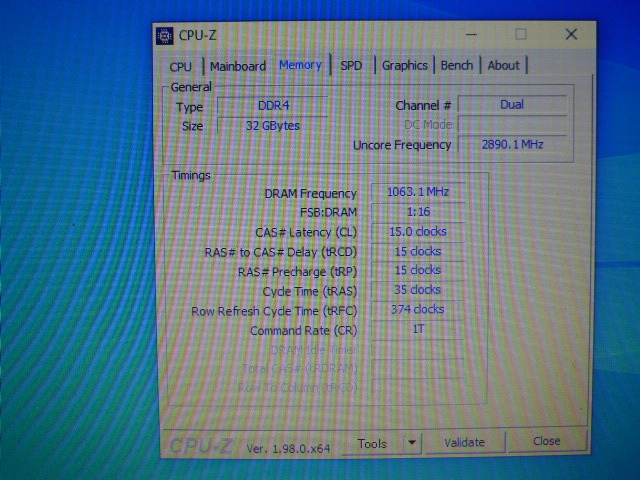Click the empty DC Mode field
The image size is (640, 480).
pyautogui.click(x=512, y=124)
